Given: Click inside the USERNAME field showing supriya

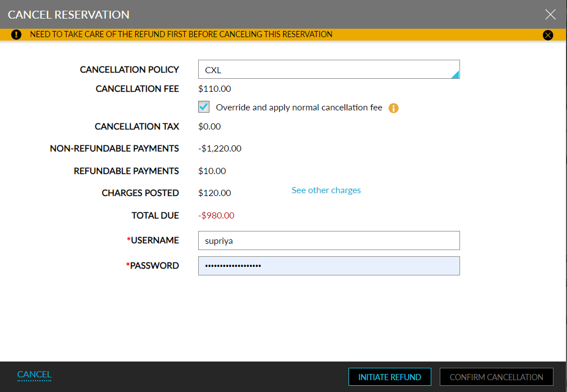Looking at the screenshot, I should pyautogui.click(x=329, y=240).
